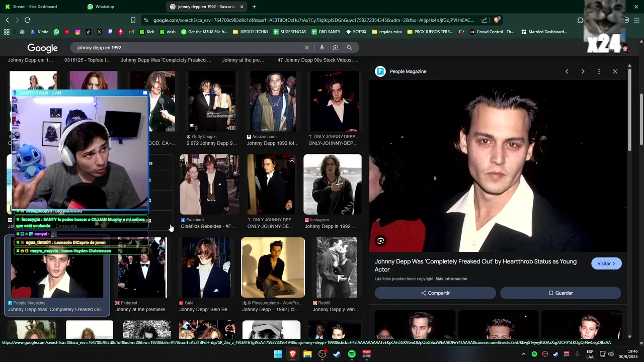
Task: Open the YouTube bookmark icon
Action: [67, 32]
